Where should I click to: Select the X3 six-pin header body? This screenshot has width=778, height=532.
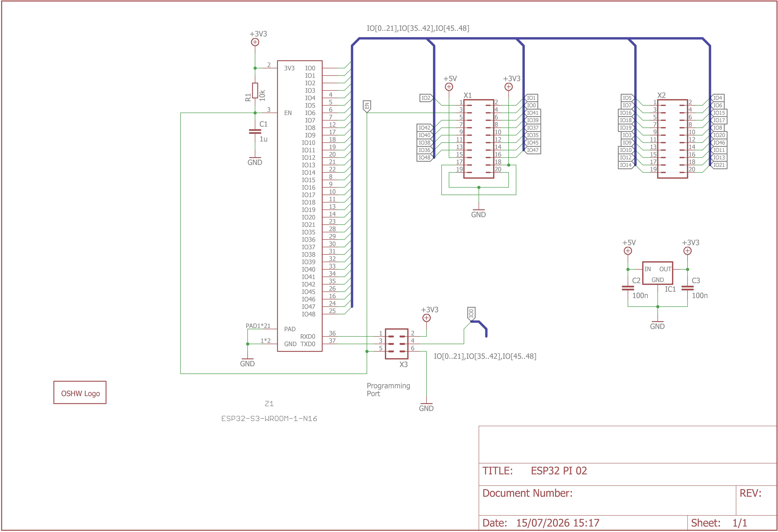397,344
